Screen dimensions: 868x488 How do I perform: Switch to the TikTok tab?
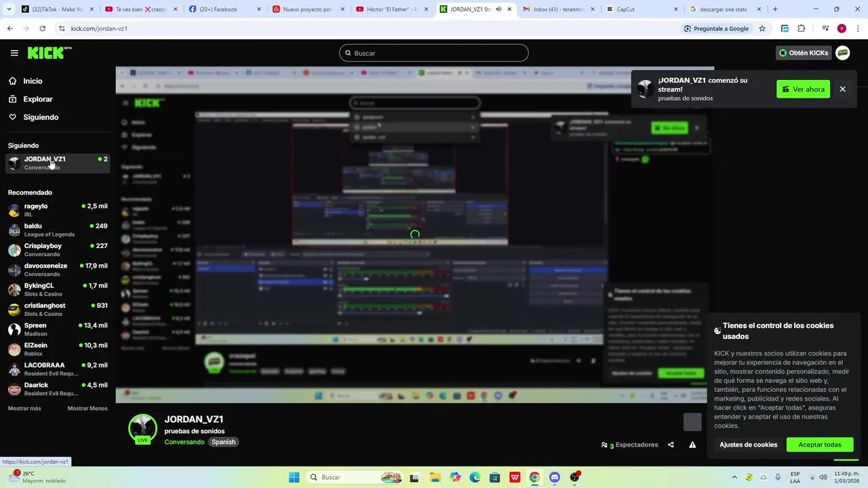coord(56,9)
